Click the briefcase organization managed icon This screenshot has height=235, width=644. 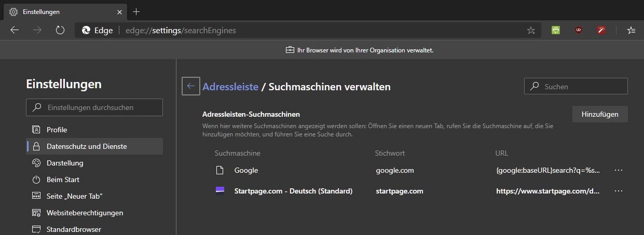point(290,50)
